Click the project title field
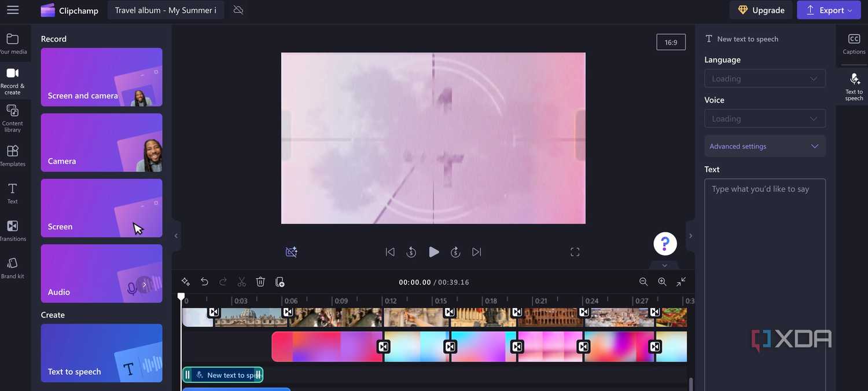The width and height of the screenshot is (868, 391). (165, 10)
